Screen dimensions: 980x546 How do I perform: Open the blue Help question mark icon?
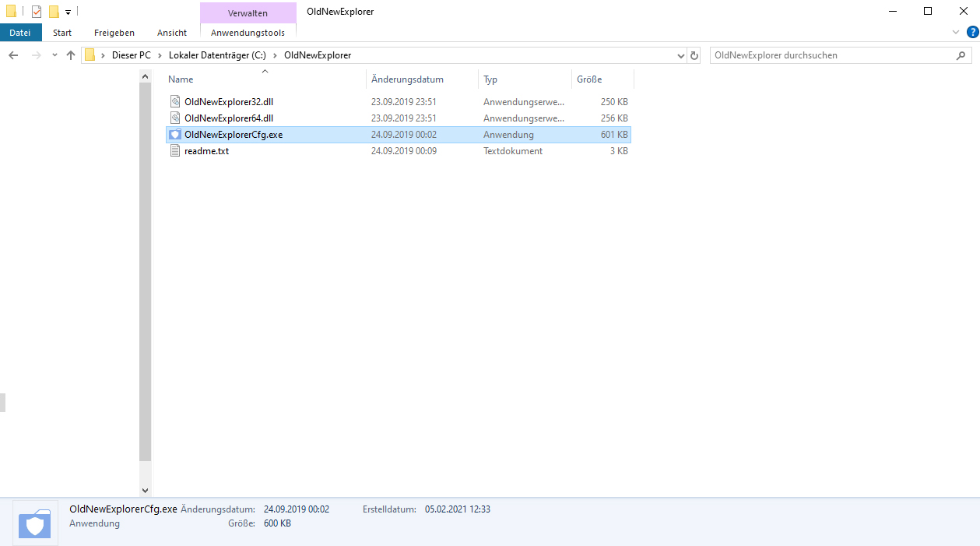click(972, 32)
